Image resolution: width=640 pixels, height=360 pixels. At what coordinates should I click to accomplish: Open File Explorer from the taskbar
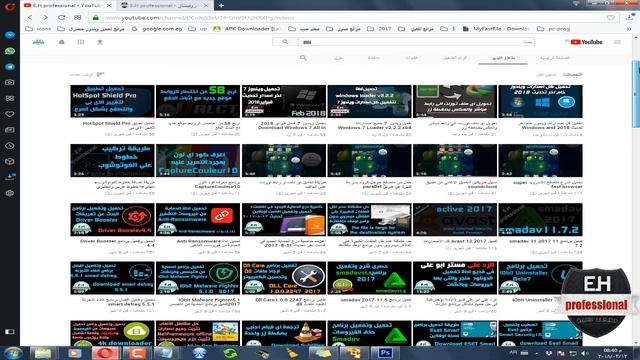tap(42, 353)
